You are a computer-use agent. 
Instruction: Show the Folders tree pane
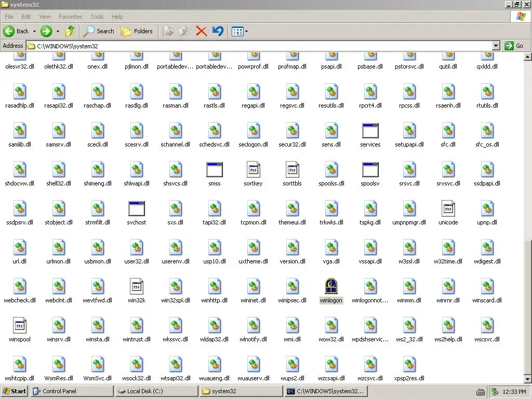tap(137, 31)
